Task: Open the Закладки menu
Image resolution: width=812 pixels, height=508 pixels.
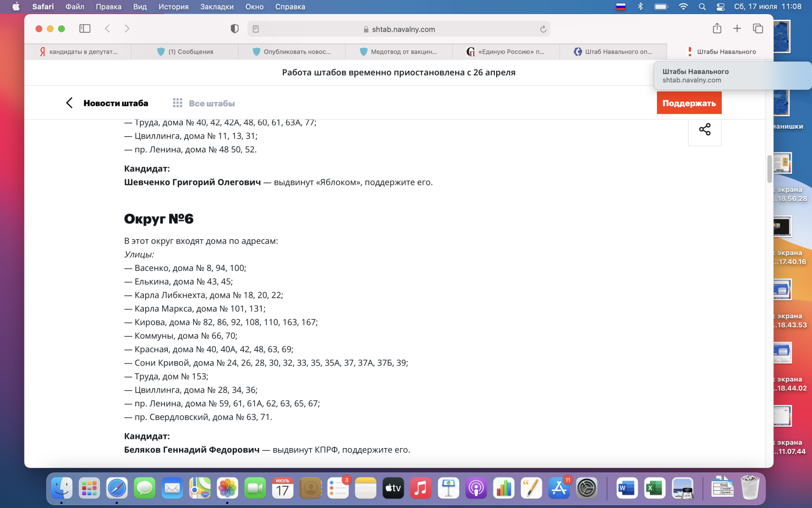Action: coord(217,7)
